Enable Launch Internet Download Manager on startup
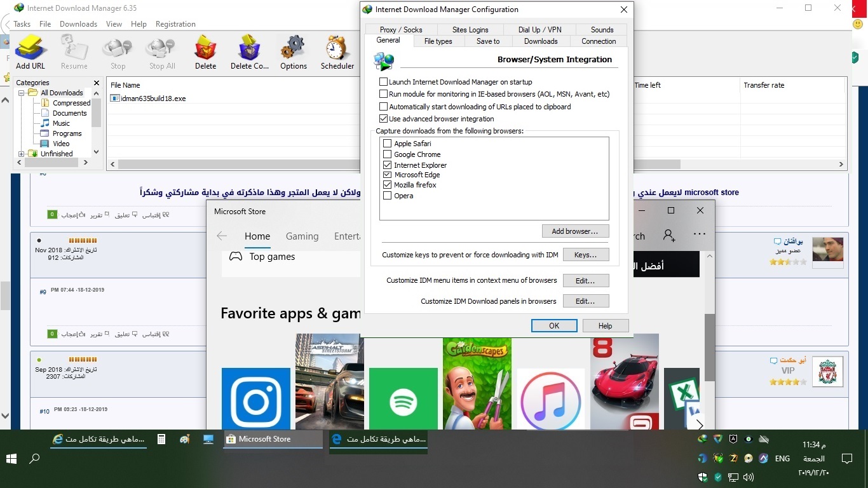 tap(383, 82)
